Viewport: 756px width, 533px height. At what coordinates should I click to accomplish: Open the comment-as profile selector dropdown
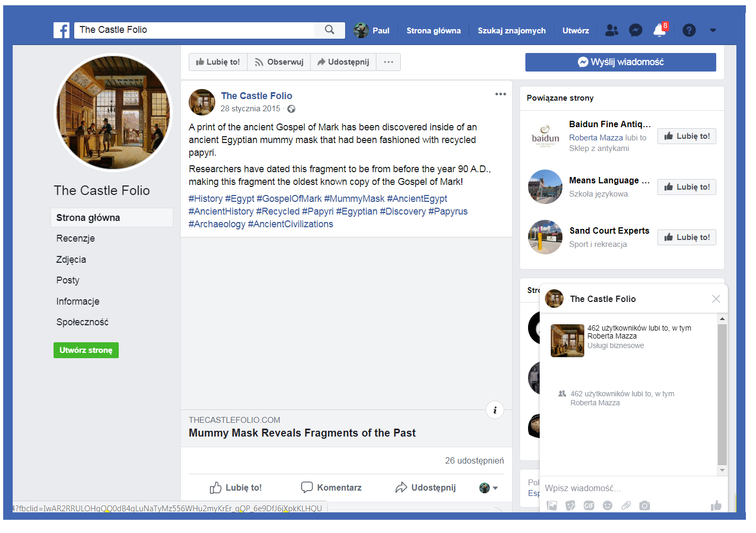488,488
